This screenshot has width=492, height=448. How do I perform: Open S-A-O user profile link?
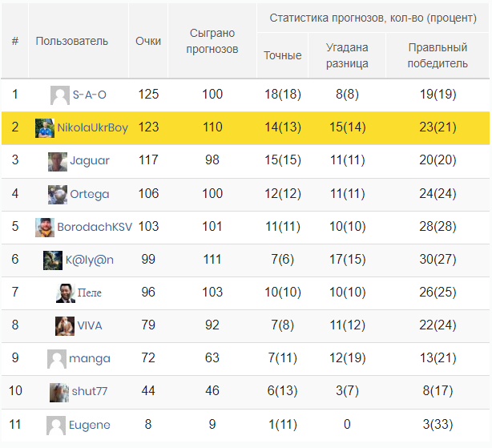click(x=89, y=95)
